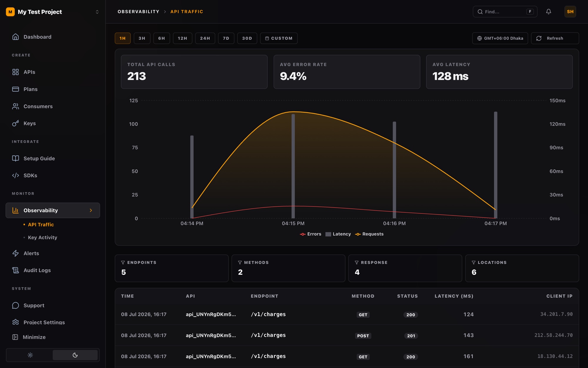Click the API Traffic breadcrumb
Image resolution: width=588 pixels, height=368 pixels.
pyautogui.click(x=187, y=12)
